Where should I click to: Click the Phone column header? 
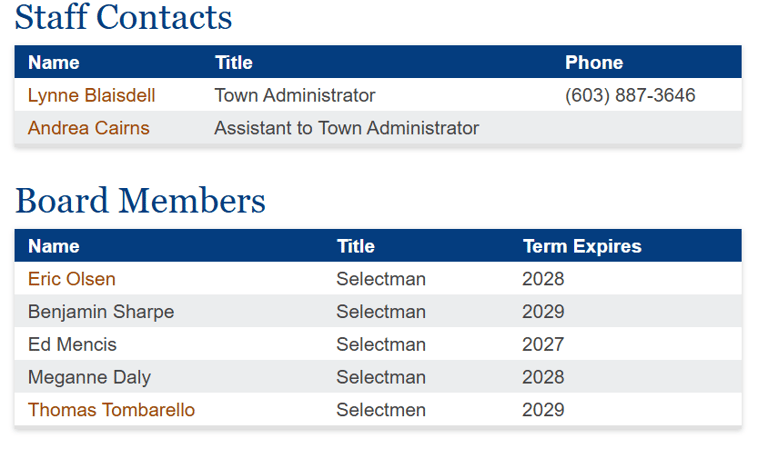pos(593,63)
